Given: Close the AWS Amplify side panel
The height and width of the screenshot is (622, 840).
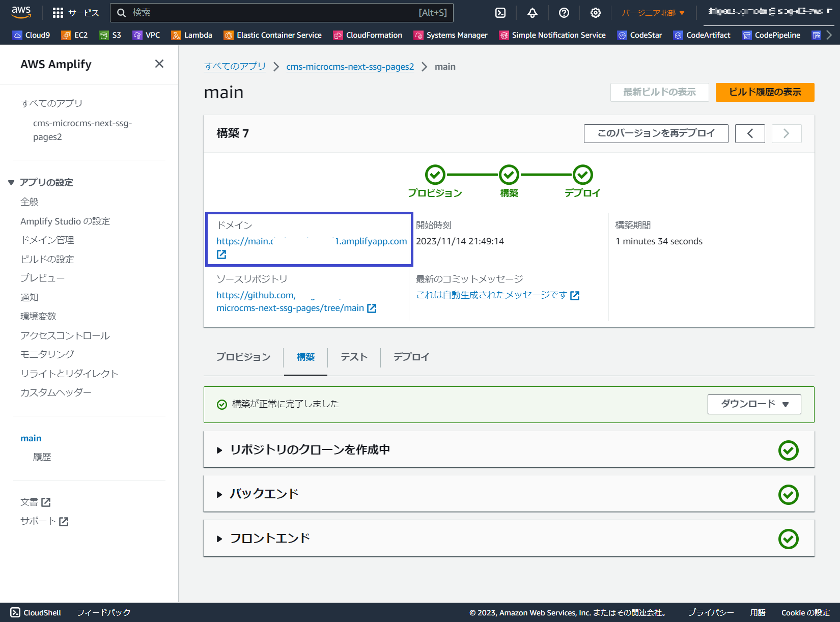Looking at the screenshot, I should click(159, 64).
